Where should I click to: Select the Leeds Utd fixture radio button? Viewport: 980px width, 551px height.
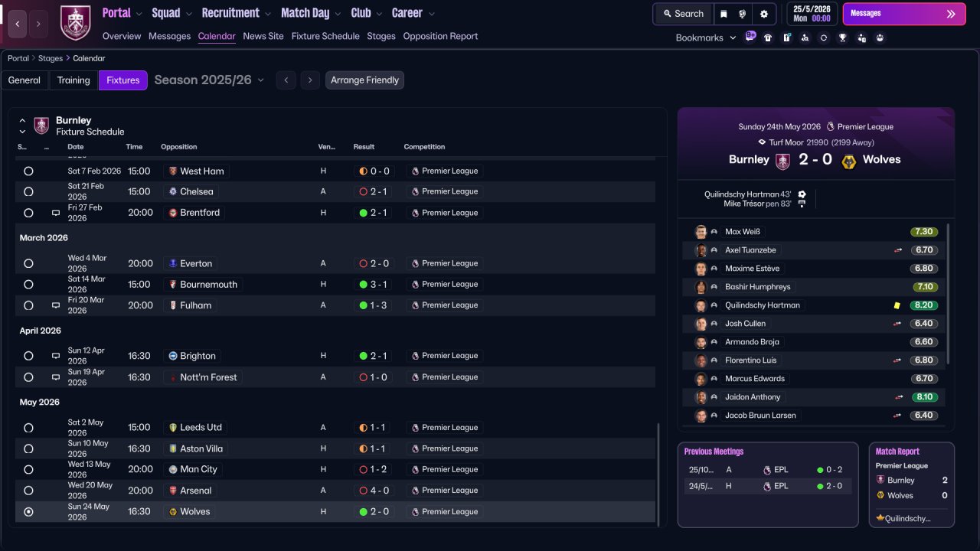pos(28,428)
